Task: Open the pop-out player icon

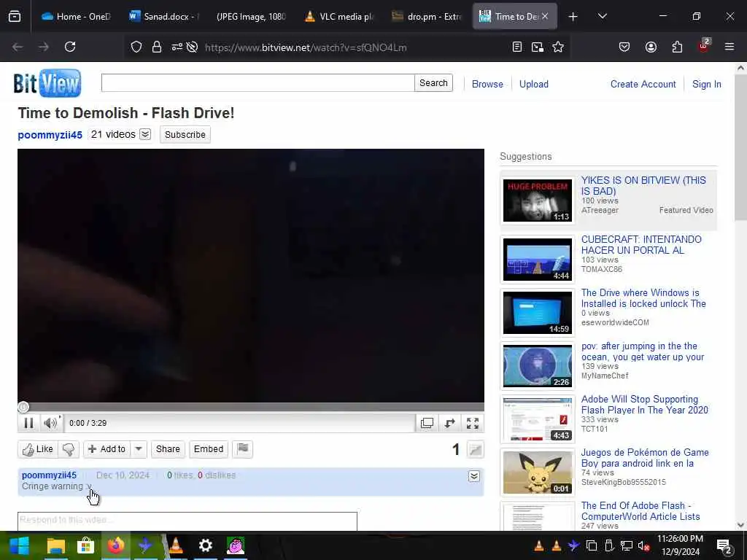Action: pos(427,423)
